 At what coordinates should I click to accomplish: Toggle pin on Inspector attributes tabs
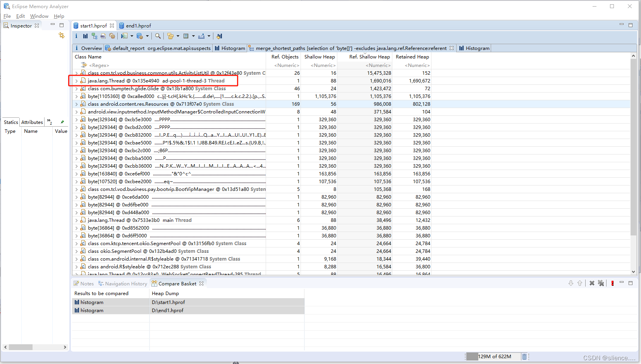click(62, 122)
